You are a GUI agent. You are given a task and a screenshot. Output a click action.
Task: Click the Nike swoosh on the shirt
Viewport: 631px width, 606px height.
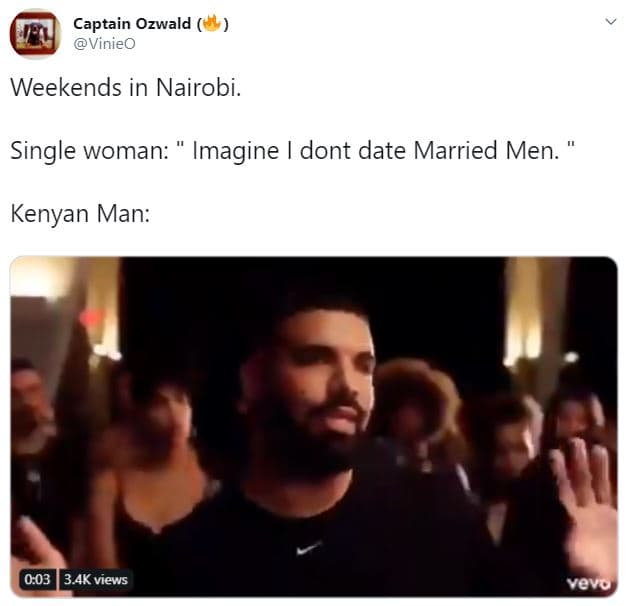click(308, 548)
